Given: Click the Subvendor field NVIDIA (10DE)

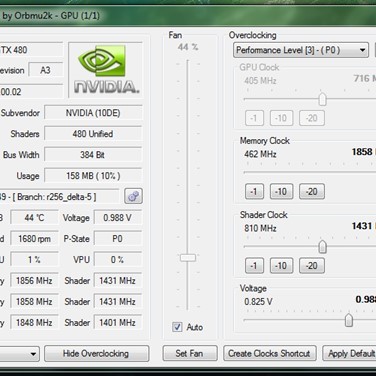Looking at the screenshot, I should pos(93,113).
